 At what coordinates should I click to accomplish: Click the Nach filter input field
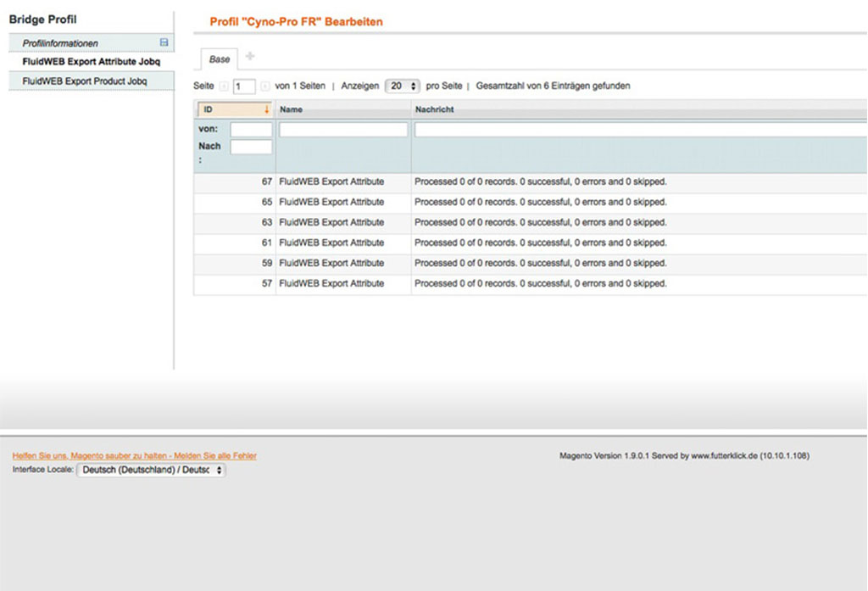[x=253, y=146]
